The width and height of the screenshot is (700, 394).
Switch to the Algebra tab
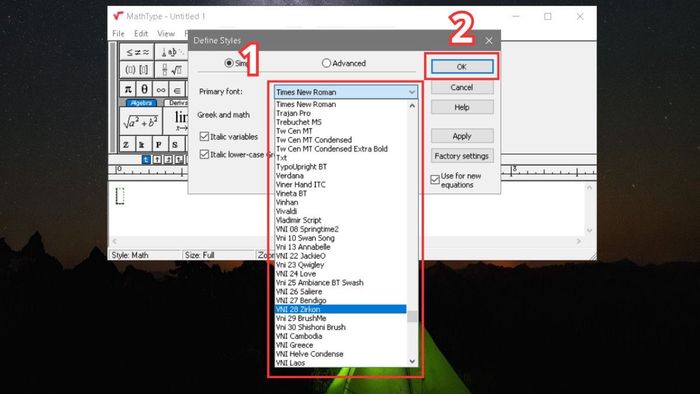142,103
